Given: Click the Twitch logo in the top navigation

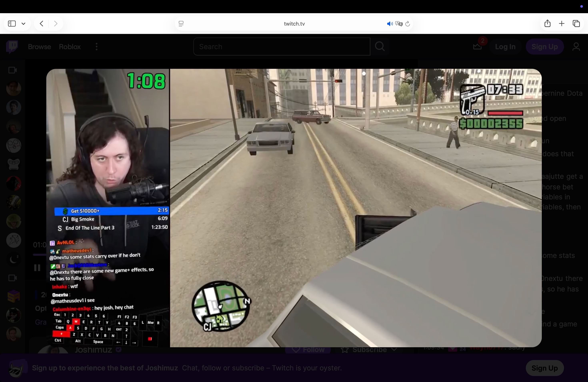Looking at the screenshot, I should 12,47.
